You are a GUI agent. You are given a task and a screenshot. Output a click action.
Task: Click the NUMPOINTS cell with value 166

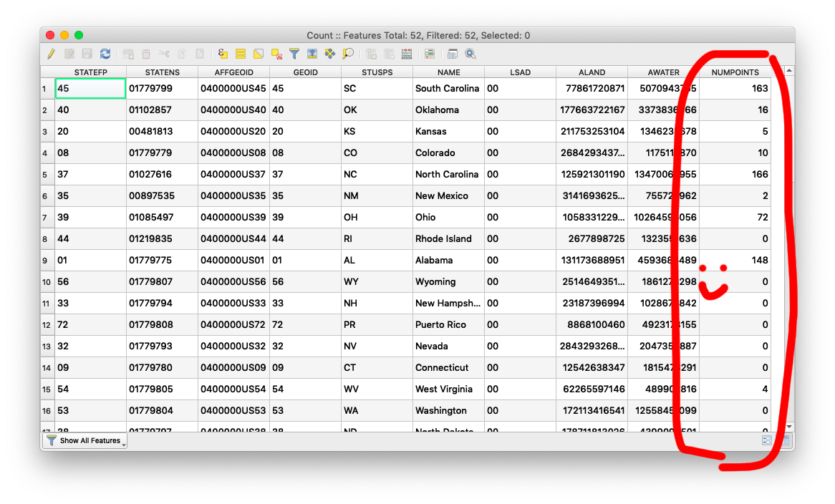(x=735, y=175)
